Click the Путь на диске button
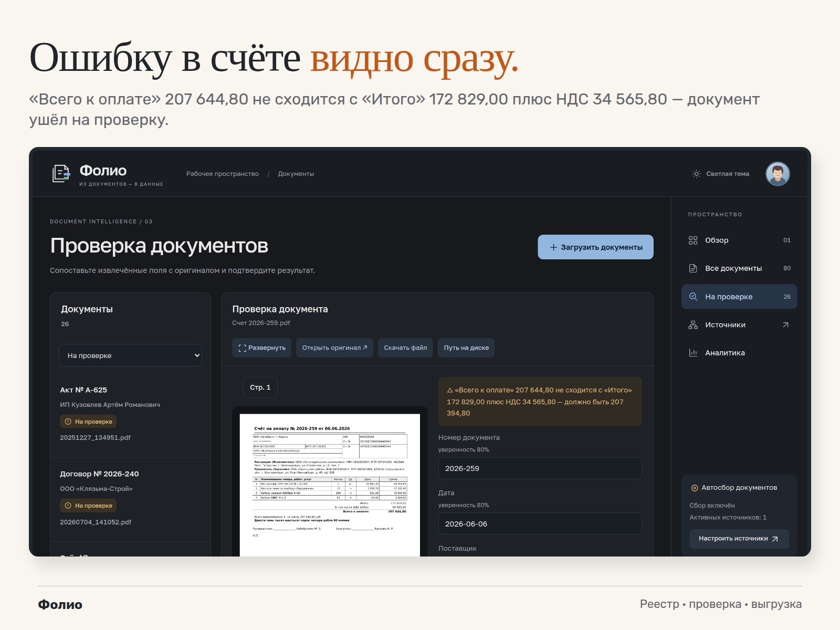The width and height of the screenshot is (840, 630). [466, 348]
